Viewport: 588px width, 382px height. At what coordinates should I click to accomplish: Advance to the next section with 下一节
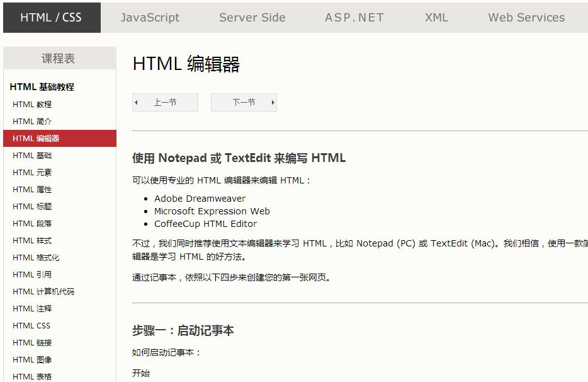tap(244, 102)
